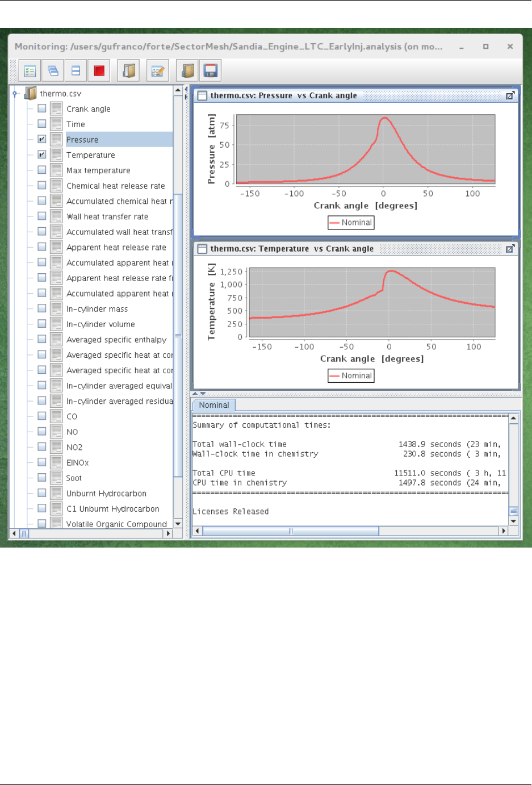The image size is (532, 785).
Task: Click the cascade windows toolbar icon
Action: [53, 71]
